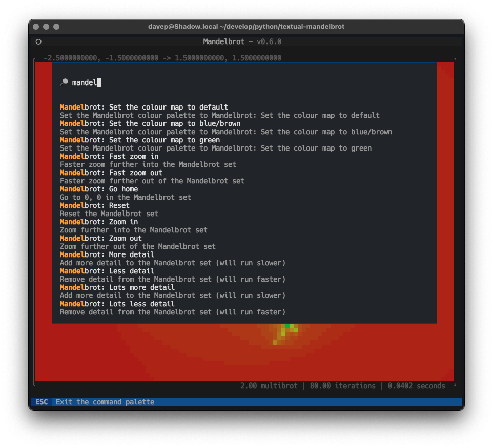This screenshot has width=493, height=448.
Task: Click ESC key in footer bar
Action: coord(42,402)
